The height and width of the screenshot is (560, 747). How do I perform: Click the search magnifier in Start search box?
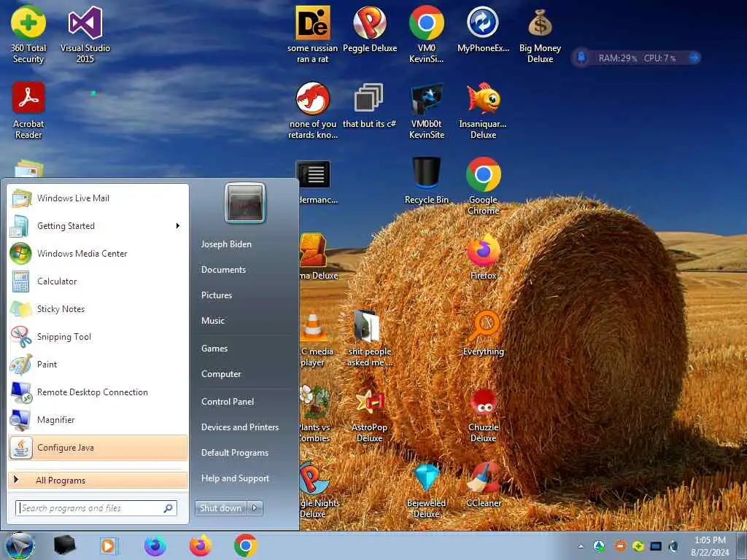(x=169, y=508)
